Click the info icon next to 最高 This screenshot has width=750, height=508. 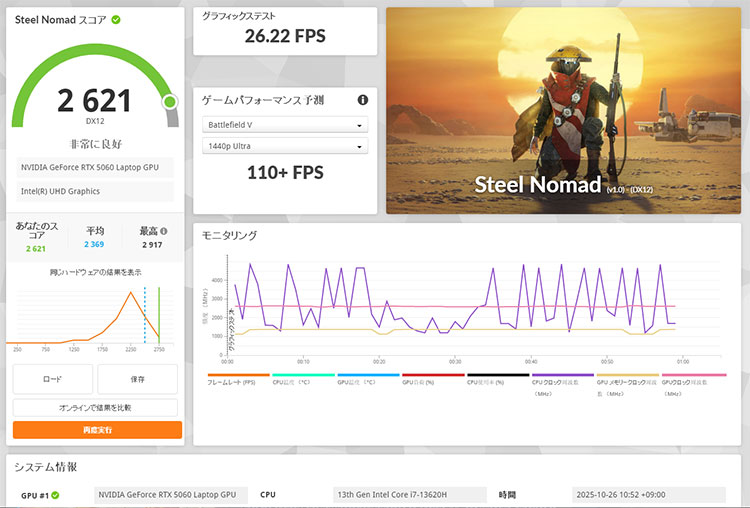pyautogui.click(x=163, y=231)
